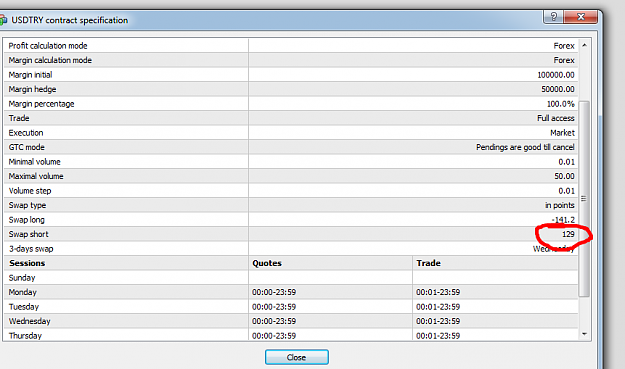This screenshot has width=625, height=369.
Task: Click the Quotes column header
Action: click(267, 263)
